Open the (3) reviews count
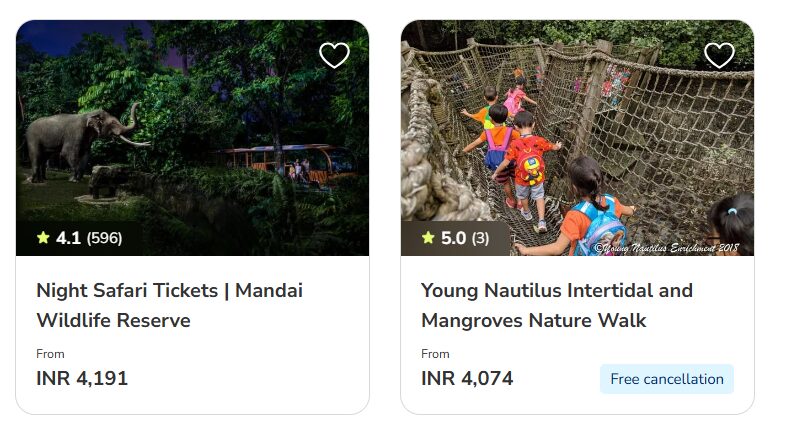The width and height of the screenshot is (805, 438). coord(480,238)
